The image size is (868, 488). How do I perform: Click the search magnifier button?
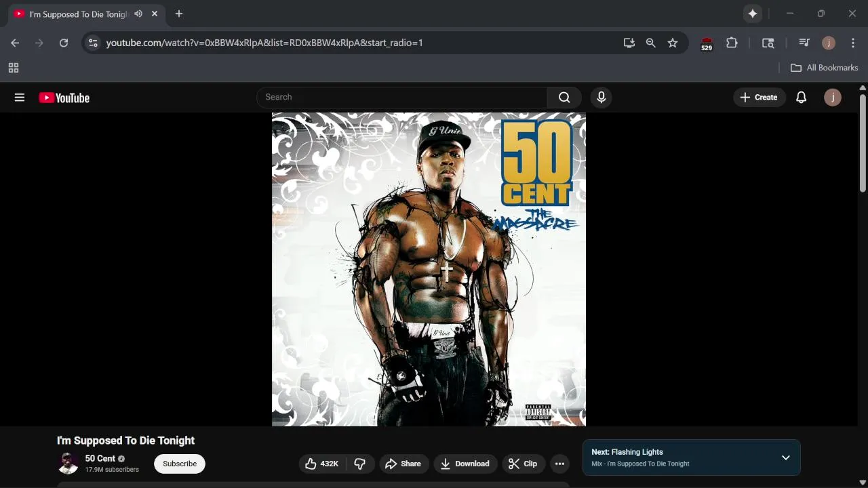(564, 98)
